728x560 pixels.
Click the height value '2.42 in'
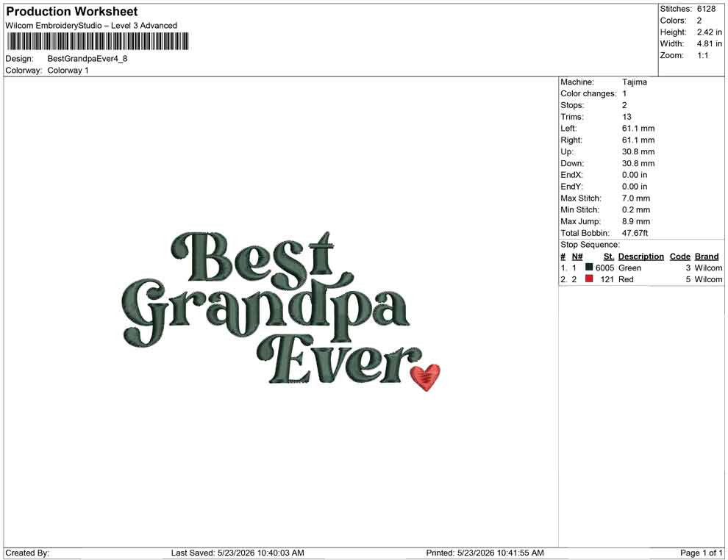tap(709, 32)
